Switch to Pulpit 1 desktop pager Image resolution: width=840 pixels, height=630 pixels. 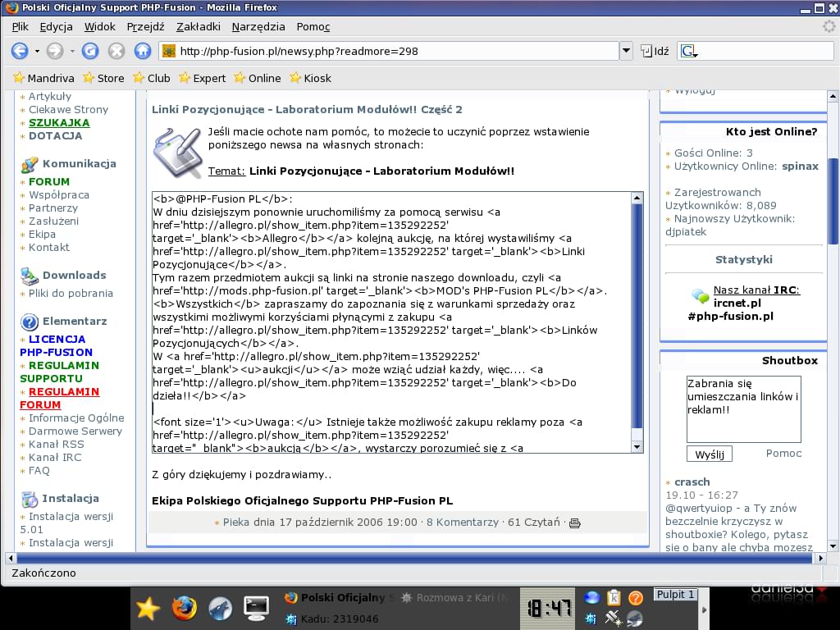coord(675,595)
